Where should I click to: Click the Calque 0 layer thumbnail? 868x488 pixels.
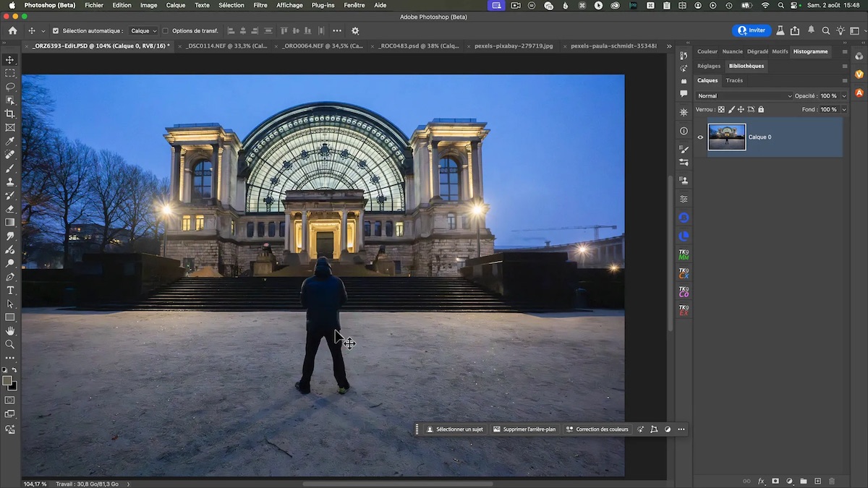pyautogui.click(x=726, y=137)
